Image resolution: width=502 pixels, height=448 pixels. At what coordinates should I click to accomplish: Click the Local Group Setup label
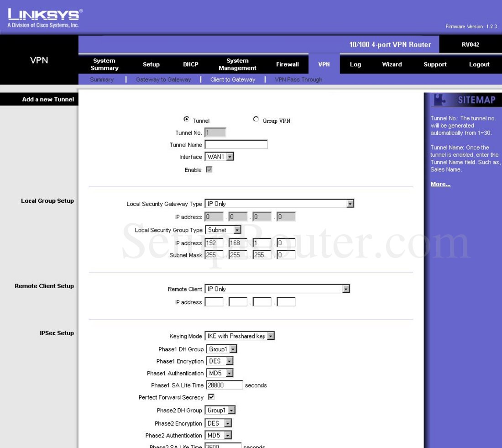pos(47,200)
